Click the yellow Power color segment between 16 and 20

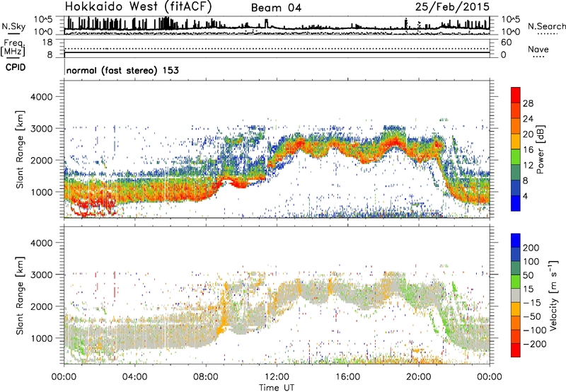[516, 142]
